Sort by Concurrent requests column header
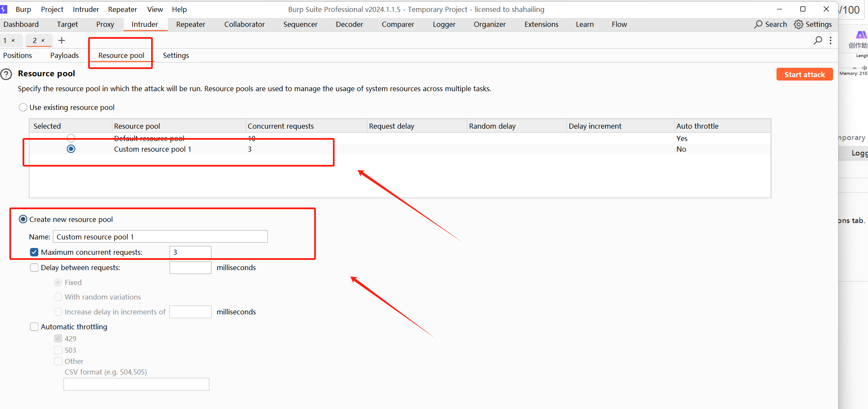 (306, 126)
